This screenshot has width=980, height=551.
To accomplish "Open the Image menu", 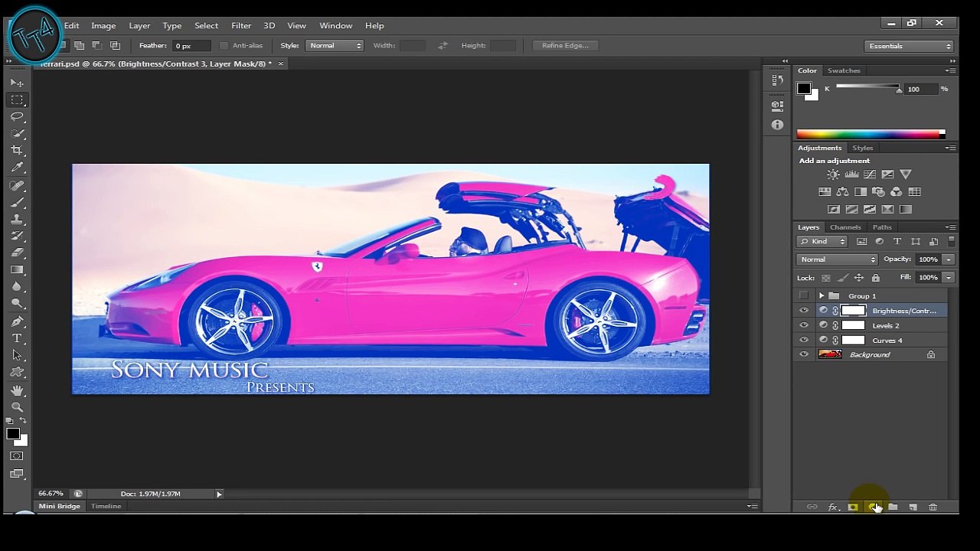I will click(x=103, y=25).
